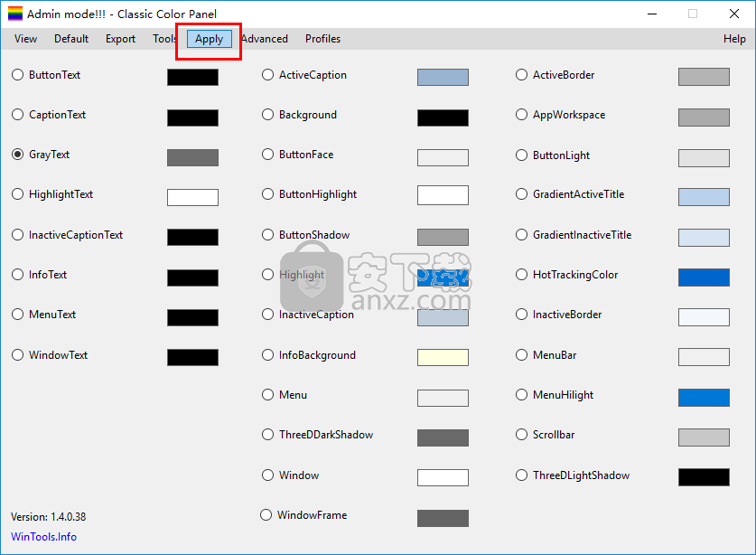This screenshot has height=555, width=756.
Task: Select the MenuText radio button
Action: pyautogui.click(x=18, y=315)
